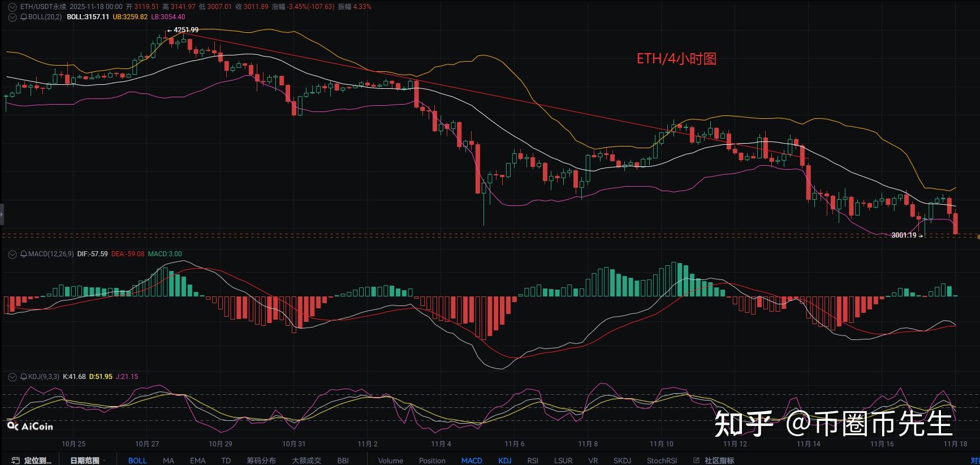This screenshot has width=980, height=465.
Task: Open the 日期范围 date range dropdown
Action: 85,460
